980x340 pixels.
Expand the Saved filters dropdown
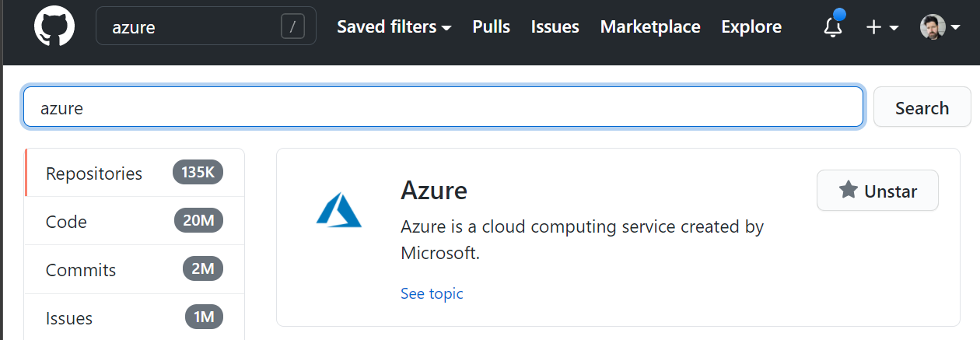pyautogui.click(x=394, y=27)
